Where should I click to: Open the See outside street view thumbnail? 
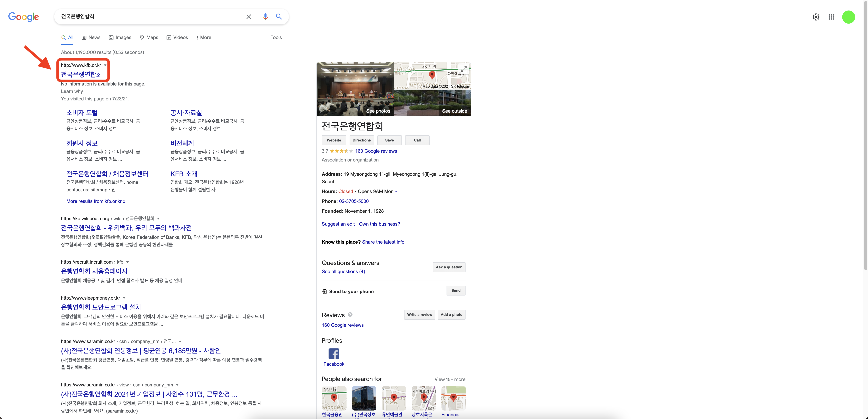coord(432,103)
